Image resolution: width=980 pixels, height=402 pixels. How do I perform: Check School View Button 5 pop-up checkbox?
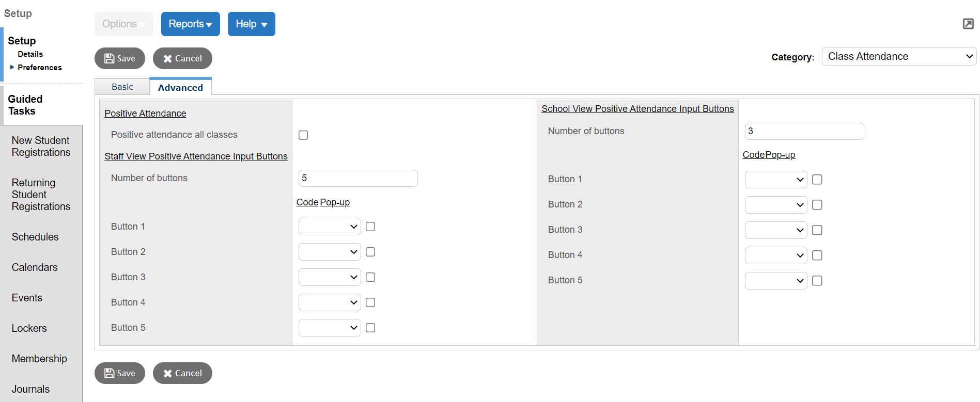pos(817,281)
